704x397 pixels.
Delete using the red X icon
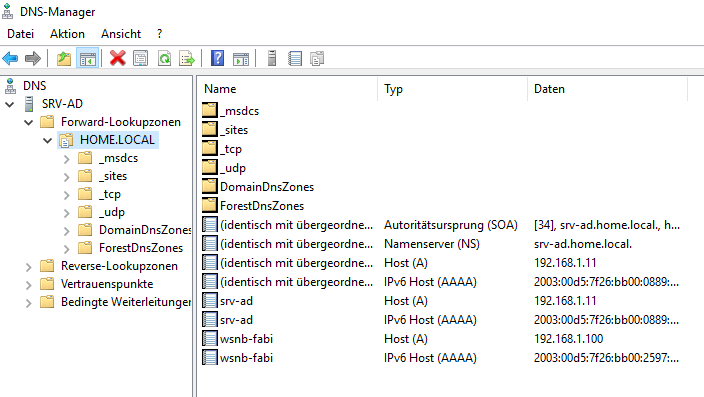click(x=118, y=58)
